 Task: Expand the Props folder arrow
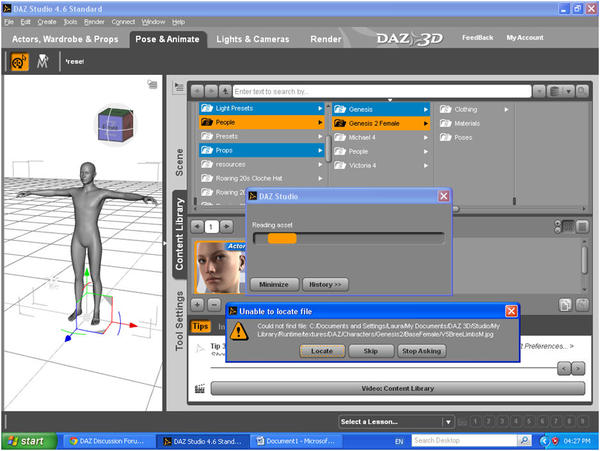pos(320,150)
